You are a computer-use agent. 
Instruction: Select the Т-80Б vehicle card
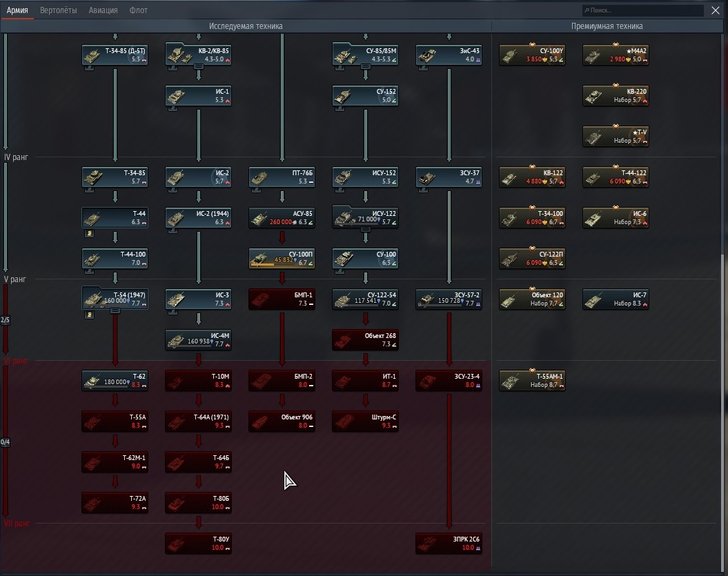[x=198, y=503]
